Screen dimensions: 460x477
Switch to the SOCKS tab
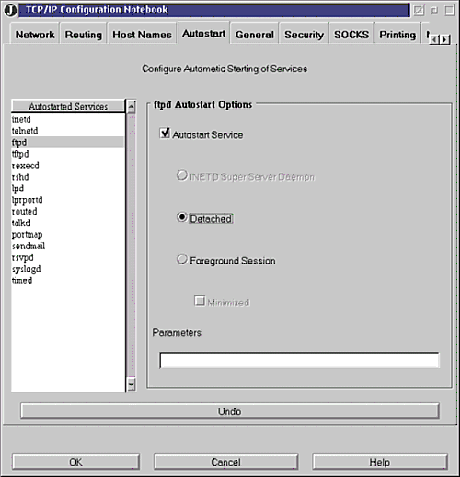tap(352, 34)
